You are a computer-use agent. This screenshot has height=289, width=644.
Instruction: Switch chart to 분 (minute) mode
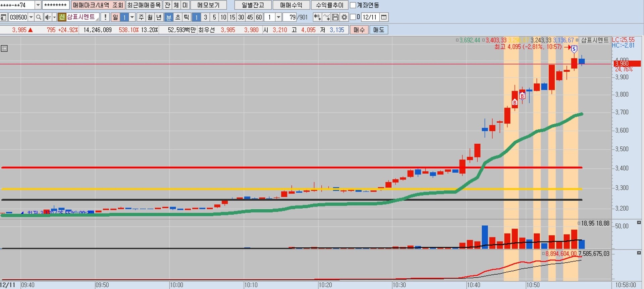169,17
